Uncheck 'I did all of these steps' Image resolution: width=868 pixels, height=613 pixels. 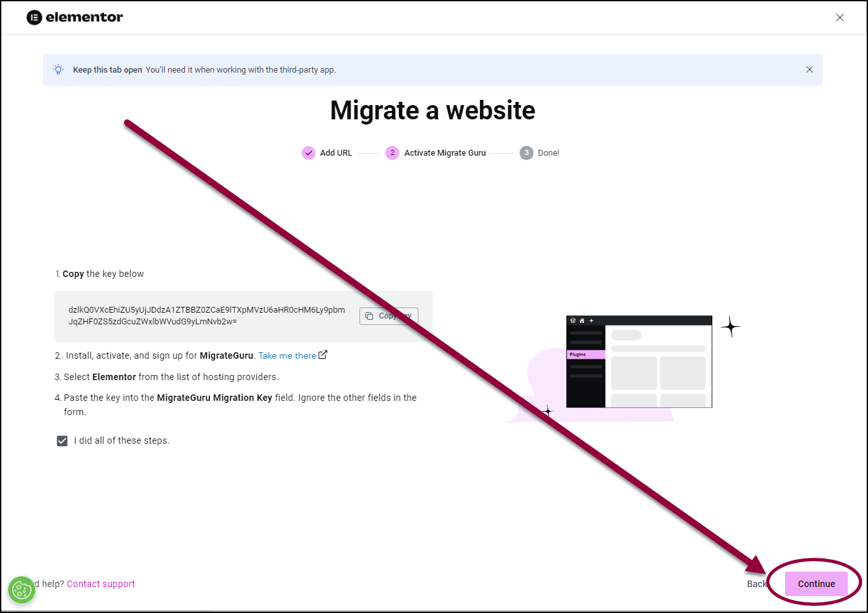pyautogui.click(x=62, y=441)
